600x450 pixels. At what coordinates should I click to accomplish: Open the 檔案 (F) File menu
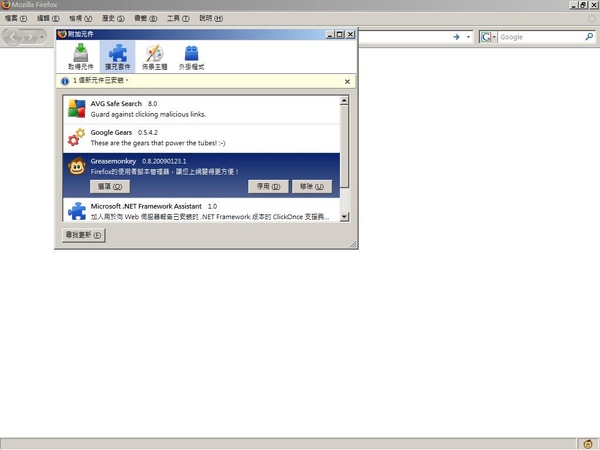coord(16,18)
